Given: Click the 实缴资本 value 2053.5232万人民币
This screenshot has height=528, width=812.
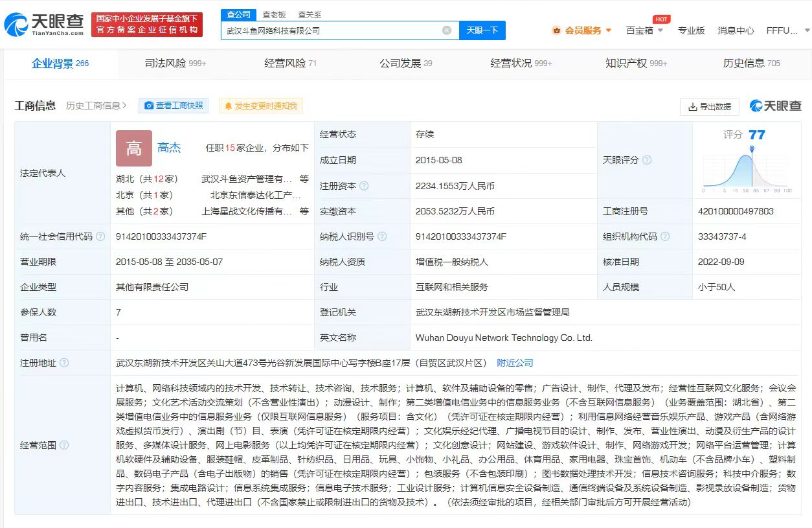Looking at the screenshot, I should pyautogui.click(x=455, y=211).
